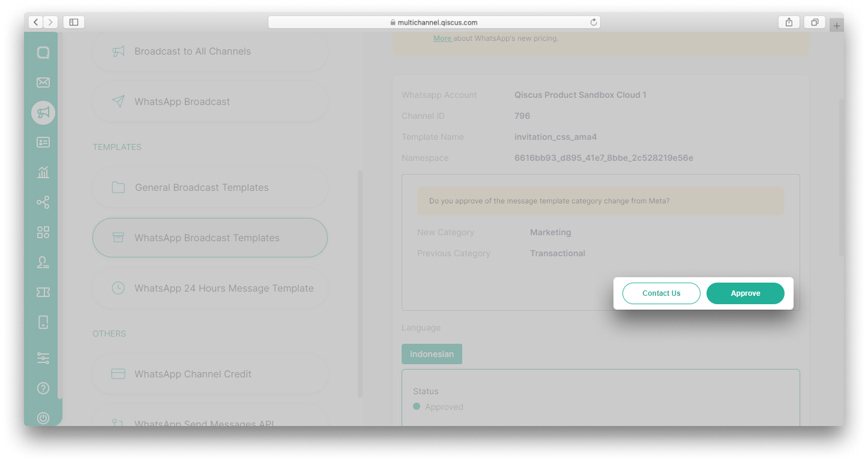Reload the page with refresh icon
The width and height of the screenshot is (868, 462).
point(594,22)
